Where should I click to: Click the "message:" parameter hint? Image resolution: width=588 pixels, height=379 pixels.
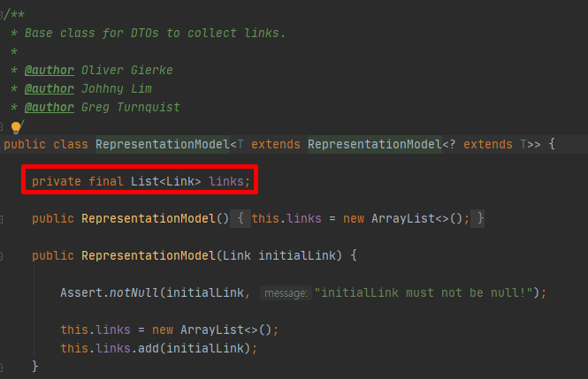coord(286,293)
